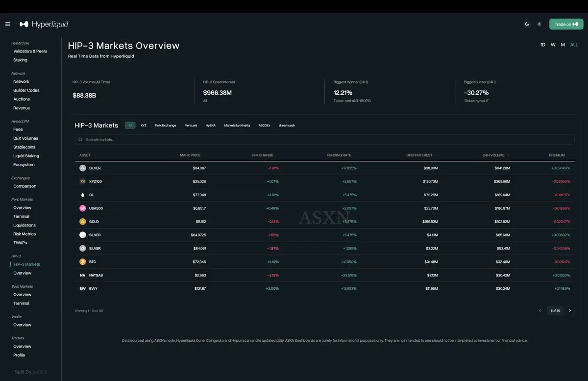Select the M time range
588x381 pixels.
point(563,45)
